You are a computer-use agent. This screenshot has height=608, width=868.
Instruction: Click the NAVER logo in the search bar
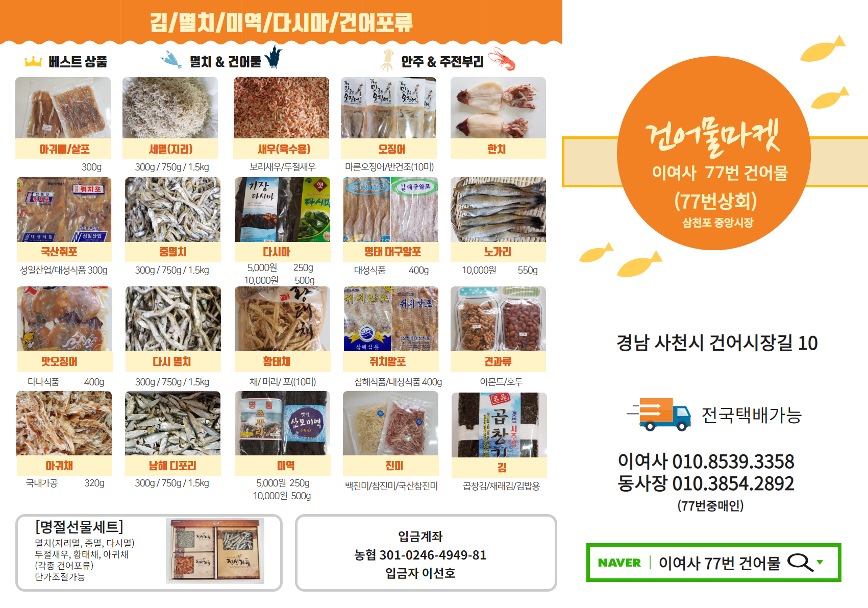pyautogui.click(x=619, y=563)
